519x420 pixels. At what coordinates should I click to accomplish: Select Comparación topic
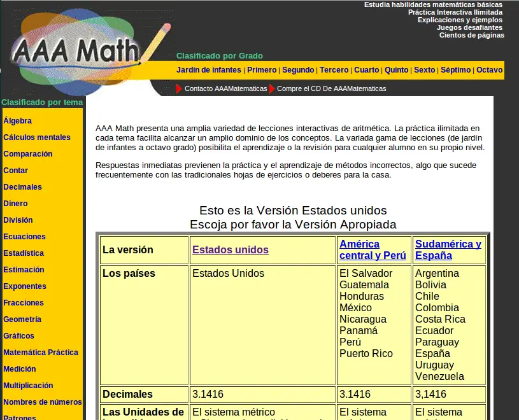[28, 154]
